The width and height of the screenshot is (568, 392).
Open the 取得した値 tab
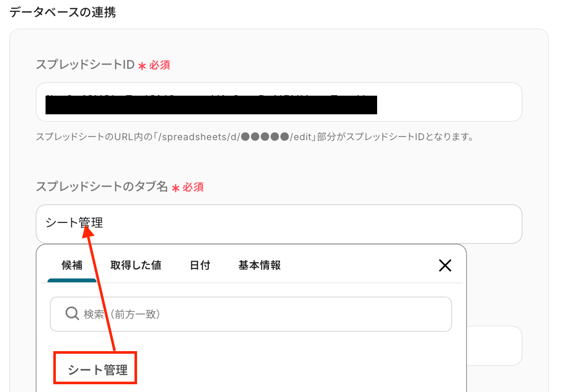(136, 265)
